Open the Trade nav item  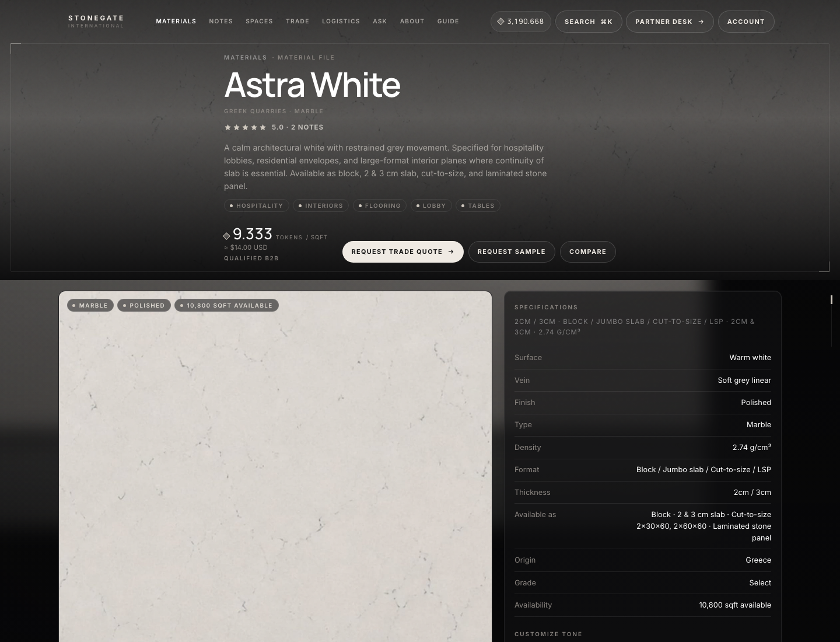(297, 22)
